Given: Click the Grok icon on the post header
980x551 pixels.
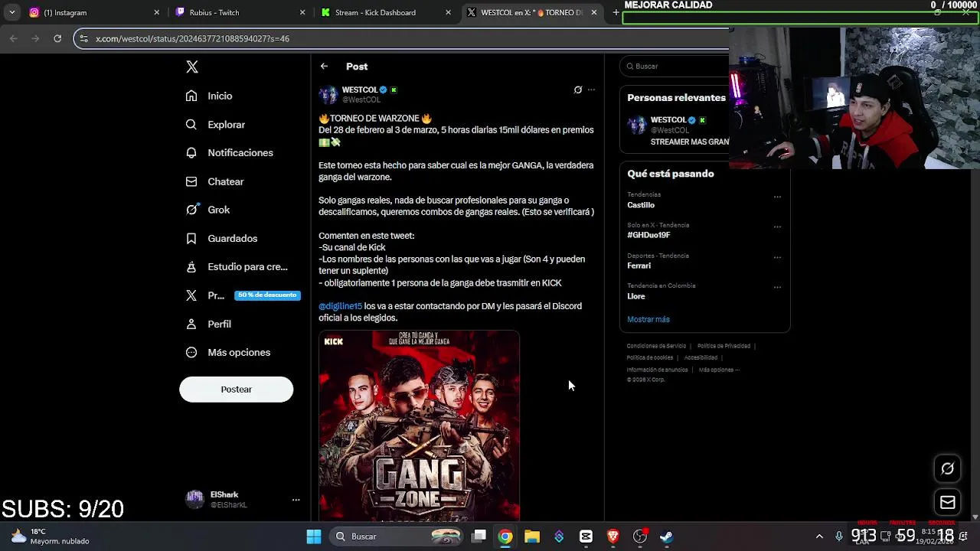Looking at the screenshot, I should (578, 90).
